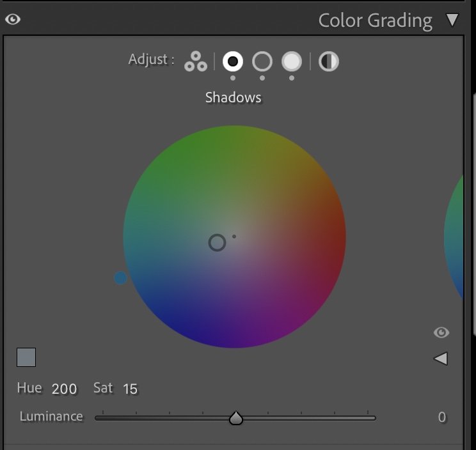Click the dot below Highlights icon
Image resolution: width=476 pixels, height=450 pixels.
[x=292, y=78]
